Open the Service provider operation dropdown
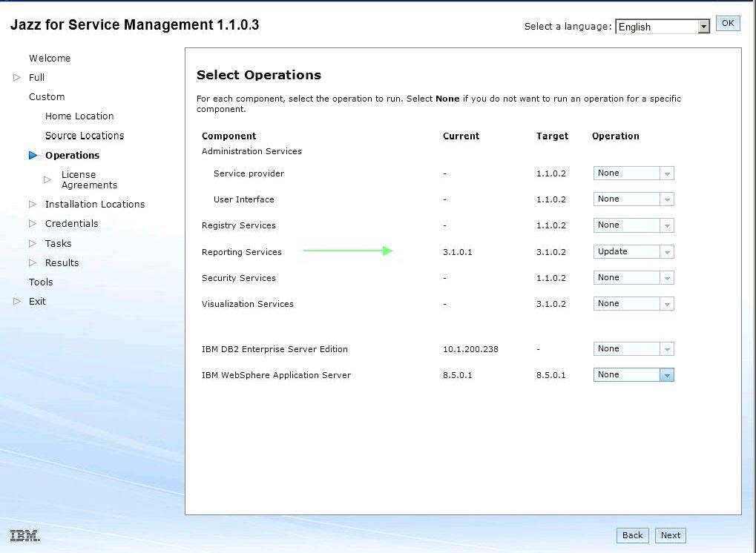Screen dimensions: 756x553 (x=634, y=173)
